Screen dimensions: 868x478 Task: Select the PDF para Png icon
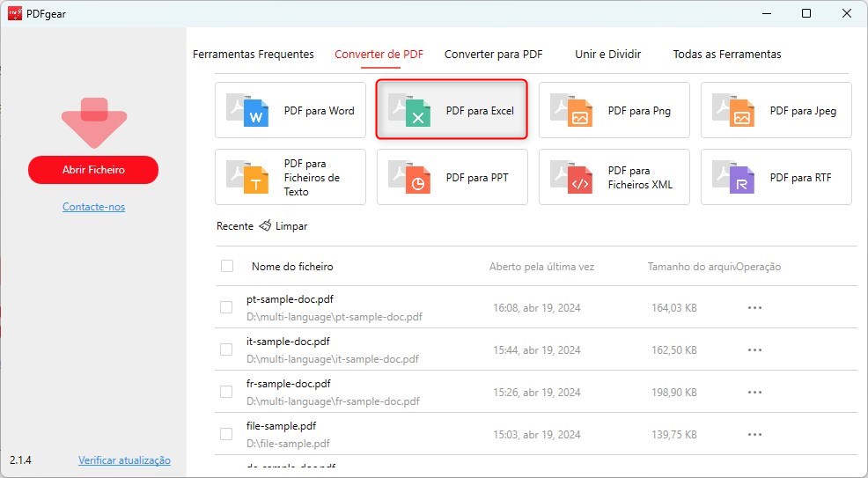click(x=571, y=110)
